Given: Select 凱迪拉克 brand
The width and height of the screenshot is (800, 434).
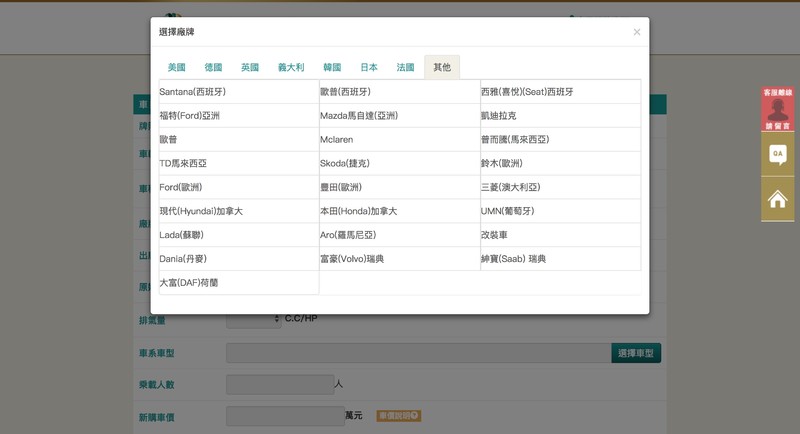Looking at the screenshot, I should [x=560, y=116].
